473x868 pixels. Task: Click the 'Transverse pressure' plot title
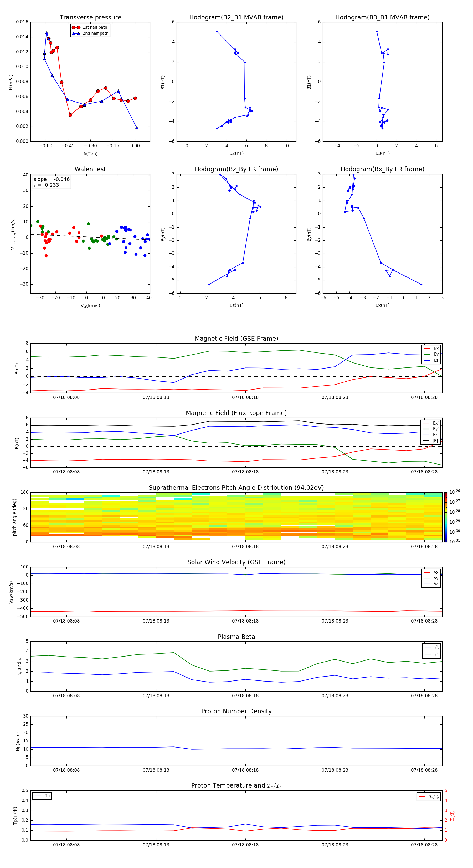point(90,18)
